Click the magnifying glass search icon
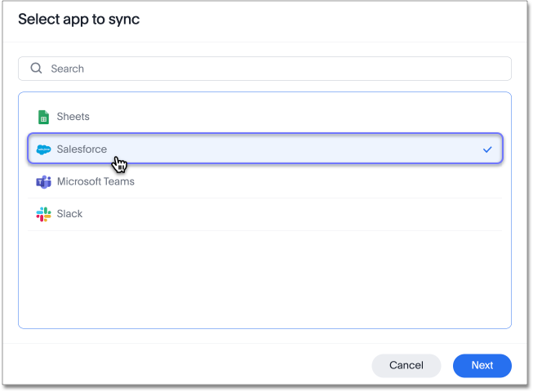The width and height of the screenshot is (533, 392). point(36,69)
